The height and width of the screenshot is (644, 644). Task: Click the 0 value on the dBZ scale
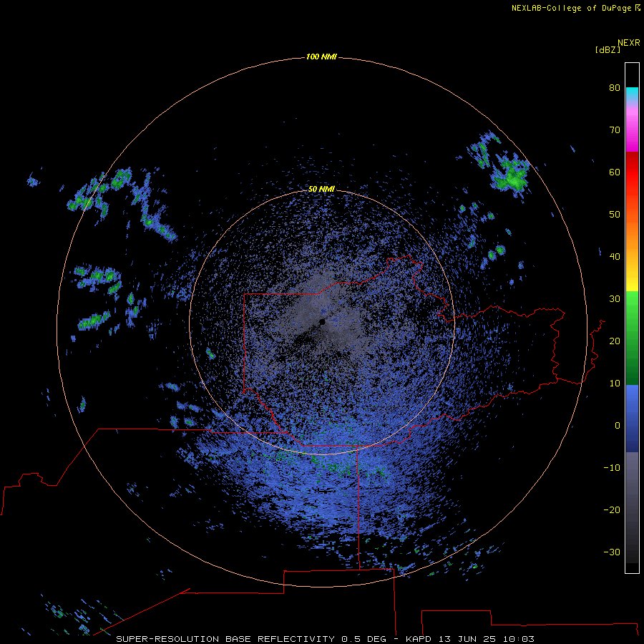coord(618,426)
